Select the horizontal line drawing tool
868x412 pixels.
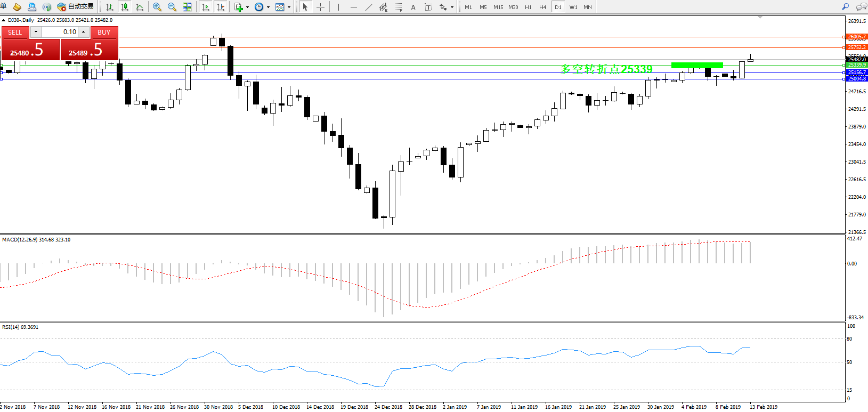point(354,7)
